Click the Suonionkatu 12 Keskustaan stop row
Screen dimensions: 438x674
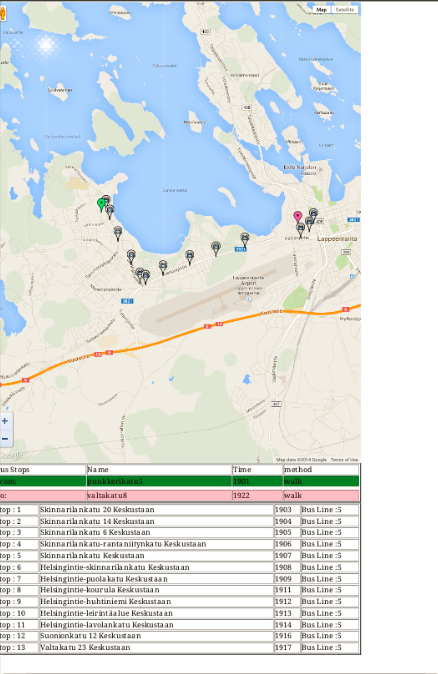point(180,636)
